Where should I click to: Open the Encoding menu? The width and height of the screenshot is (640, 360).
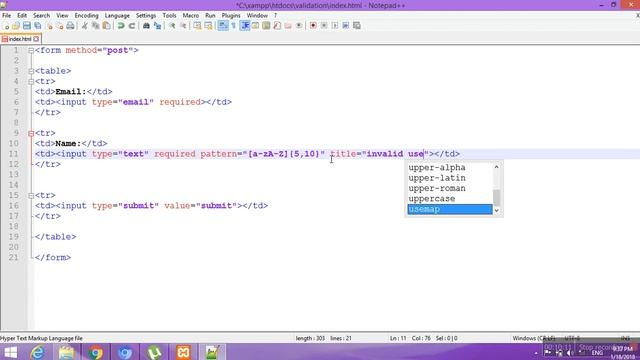coord(87,16)
